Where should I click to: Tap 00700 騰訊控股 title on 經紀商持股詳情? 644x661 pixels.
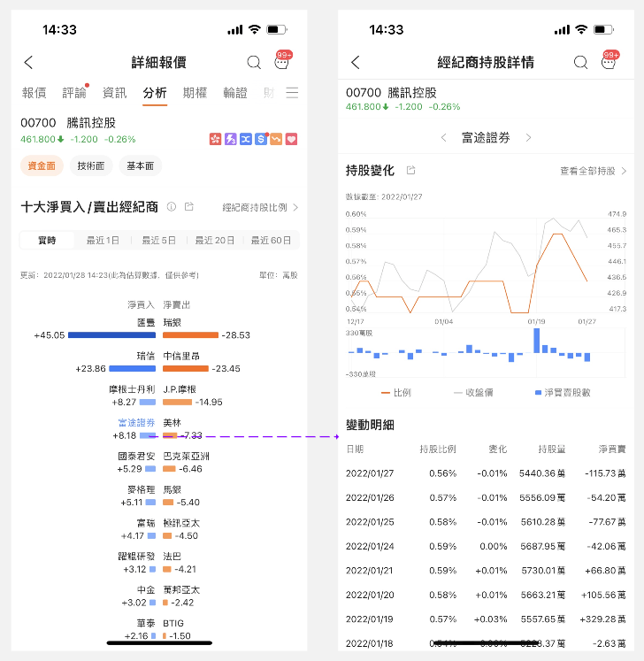(x=391, y=93)
